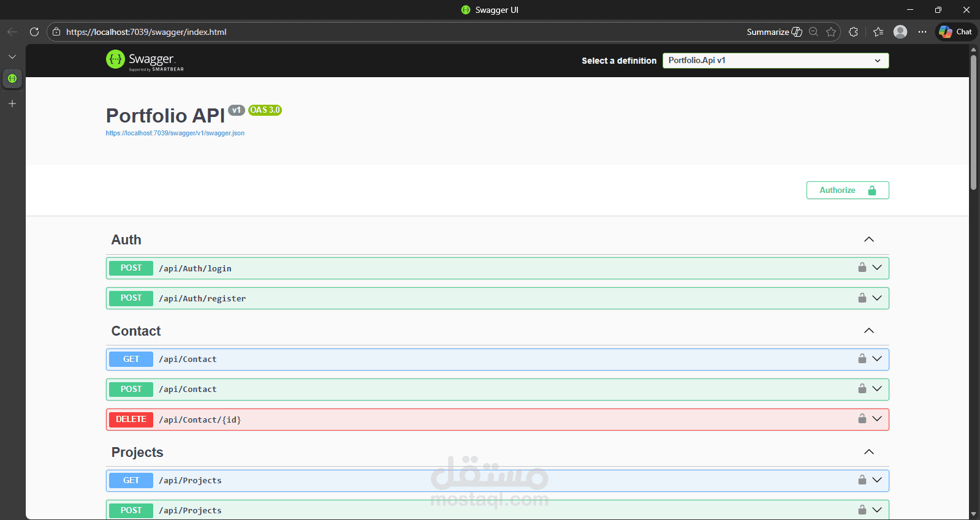
Task: Open browser extensions puzzle icon
Action: [x=853, y=32]
